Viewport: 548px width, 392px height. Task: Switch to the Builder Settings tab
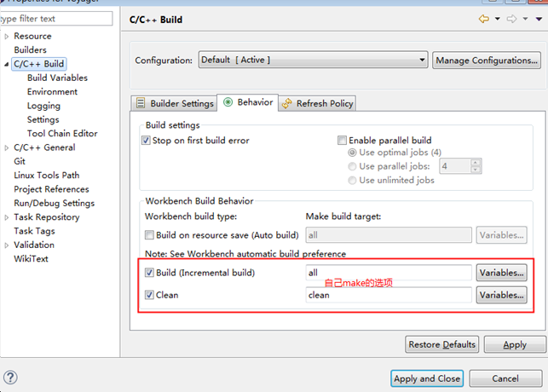point(174,103)
